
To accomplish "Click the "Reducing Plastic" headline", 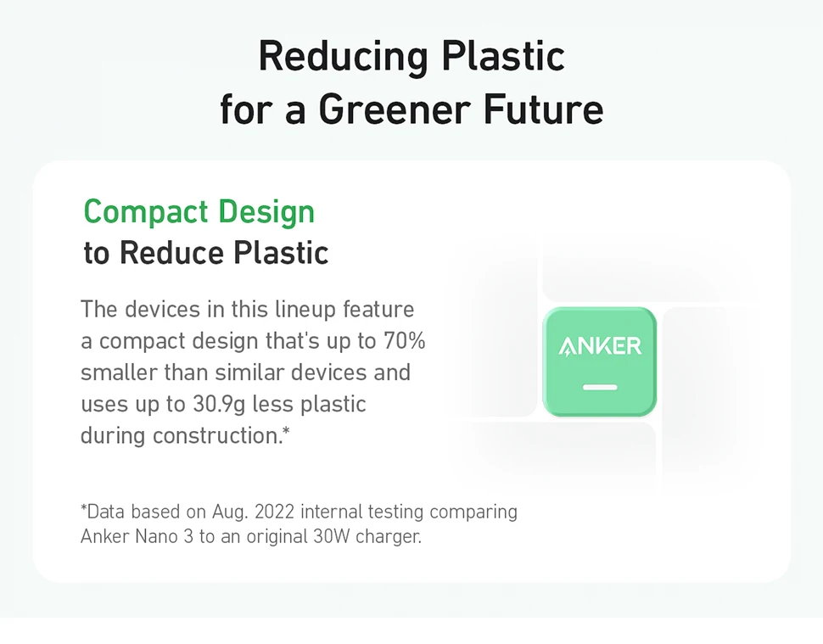I will tap(411, 56).
